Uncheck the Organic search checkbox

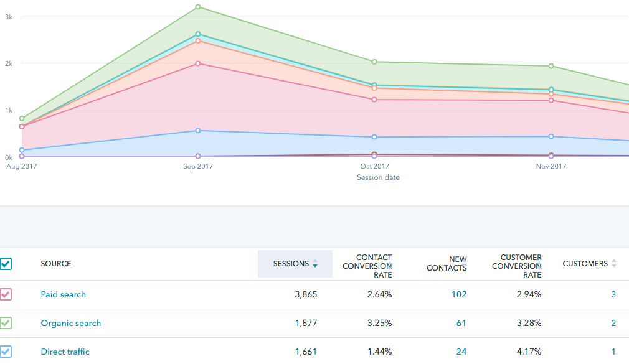pyautogui.click(x=6, y=323)
